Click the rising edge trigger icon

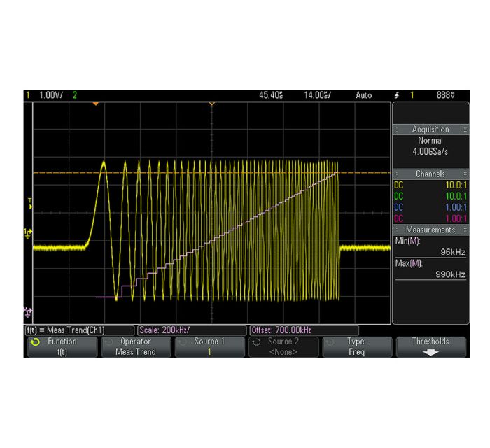click(x=397, y=95)
